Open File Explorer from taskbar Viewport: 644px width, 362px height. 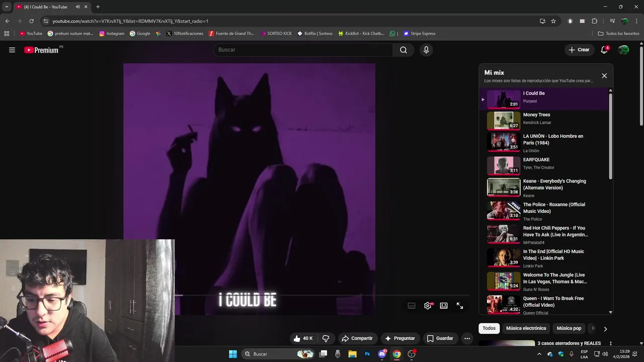(352, 354)
